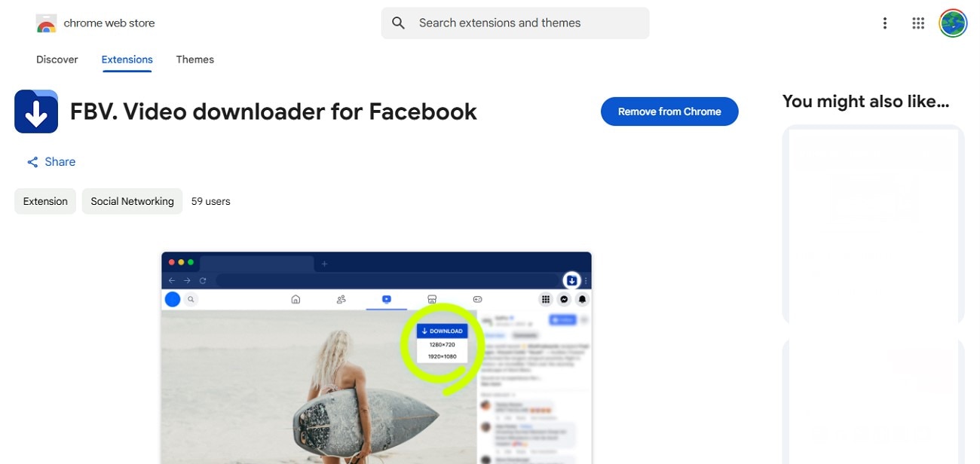Image resolution: width=980 pixels, height=464 pixels.
Task: Select the Extensions tab
Action: pyautogui.click(x=127, y=60)
